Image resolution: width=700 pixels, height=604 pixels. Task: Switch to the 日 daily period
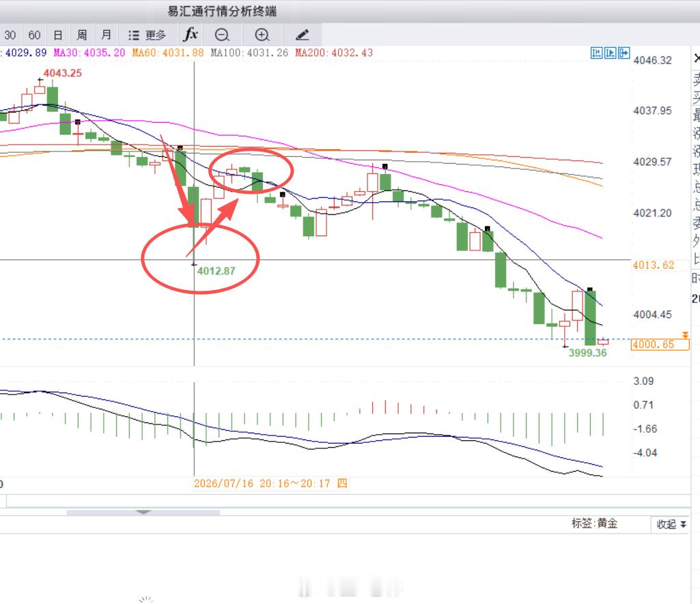58,35
